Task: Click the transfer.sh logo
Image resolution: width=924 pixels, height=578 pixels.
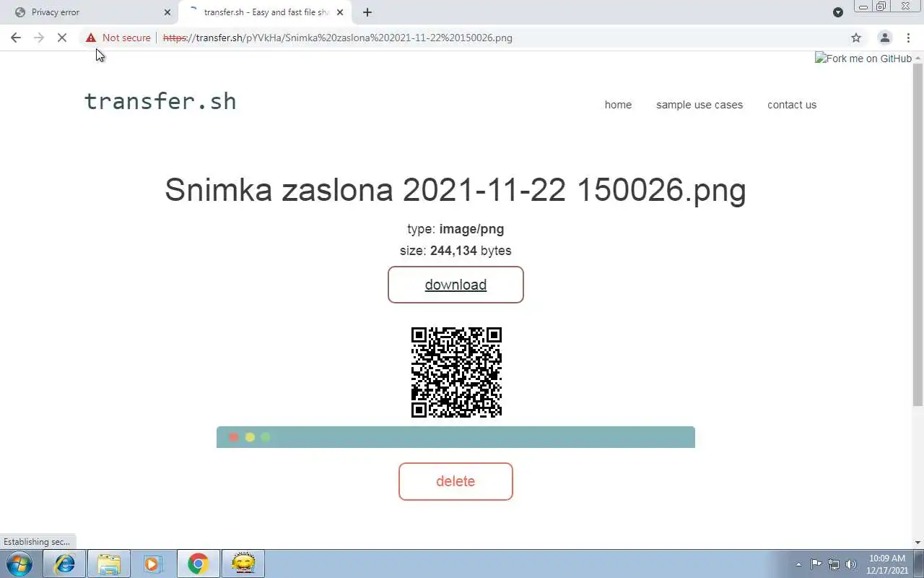Action: click(160, 101)
